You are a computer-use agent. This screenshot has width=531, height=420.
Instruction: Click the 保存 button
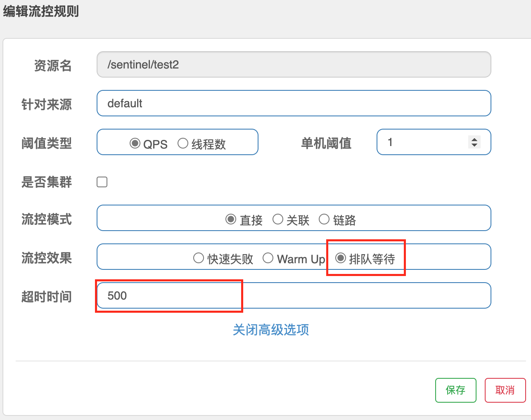(455, 390)
